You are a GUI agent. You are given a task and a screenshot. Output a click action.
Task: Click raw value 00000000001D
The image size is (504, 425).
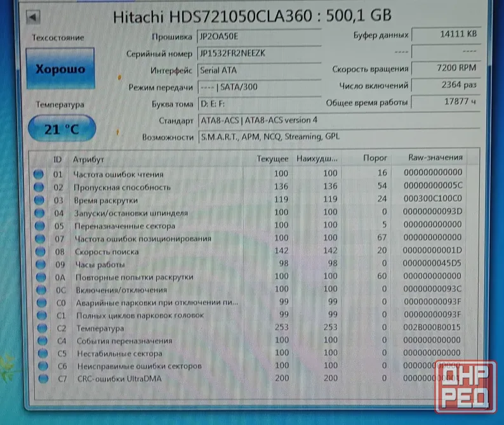(x=432, y=251)
